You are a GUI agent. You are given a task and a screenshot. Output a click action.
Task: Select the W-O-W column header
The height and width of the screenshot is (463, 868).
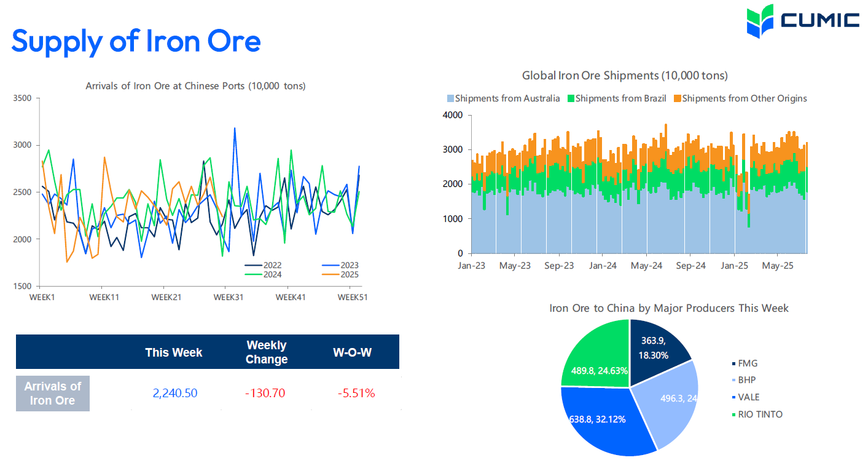(x=352, y=352)
